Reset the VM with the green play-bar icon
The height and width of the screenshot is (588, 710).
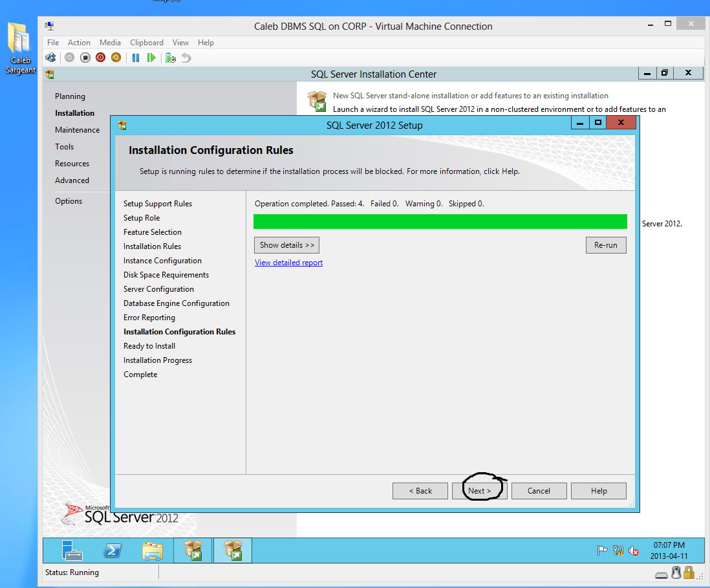point(151,58)
